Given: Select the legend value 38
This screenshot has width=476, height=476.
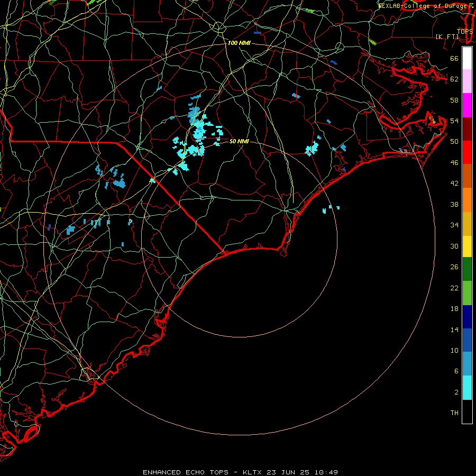Looking at the screenshot, I should [x=454, y=204].
